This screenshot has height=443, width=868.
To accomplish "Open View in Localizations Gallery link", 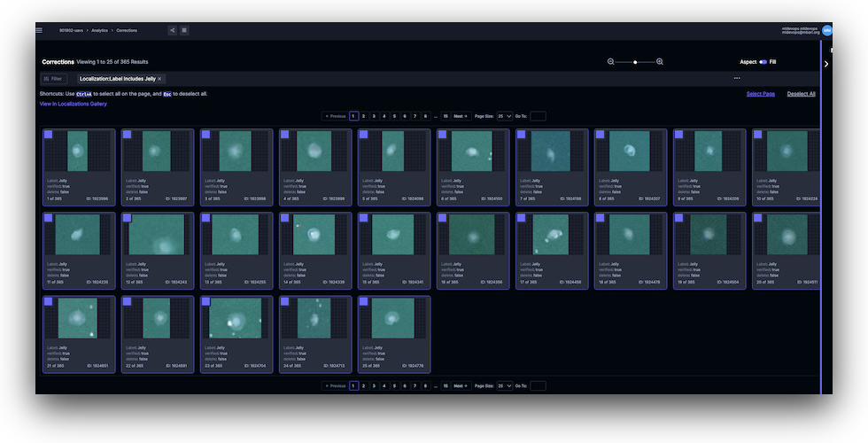I will (73, 104).
